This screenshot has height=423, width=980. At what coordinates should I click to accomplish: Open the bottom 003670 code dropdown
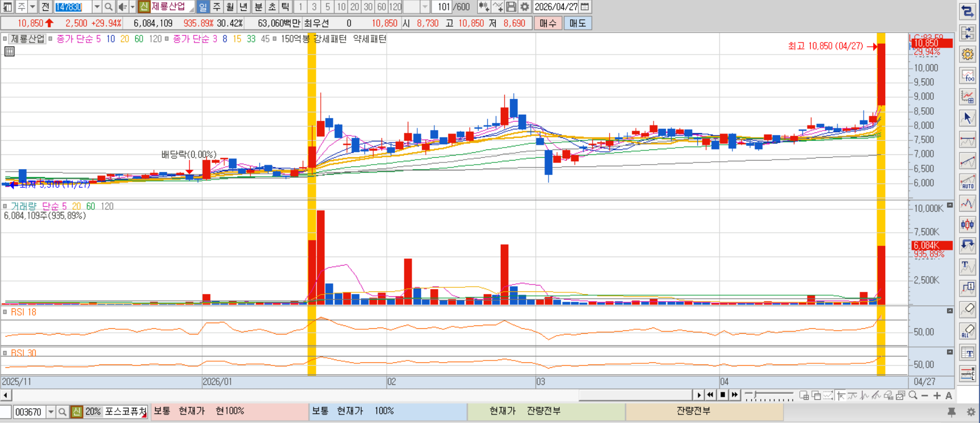tap(51, 412)
